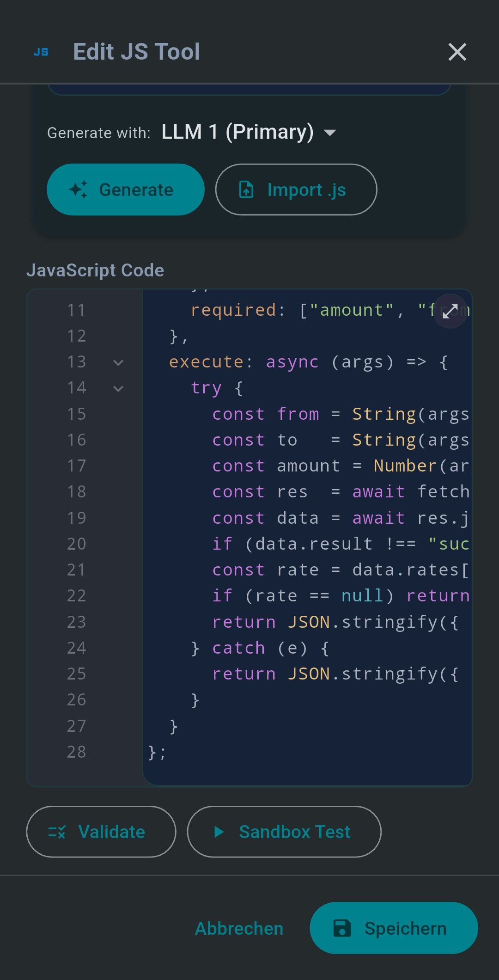Click the 'const rate = data.rates[' line
Viewport: 499px width, 980px height.
pyautogui.click(x=341, y=570)
